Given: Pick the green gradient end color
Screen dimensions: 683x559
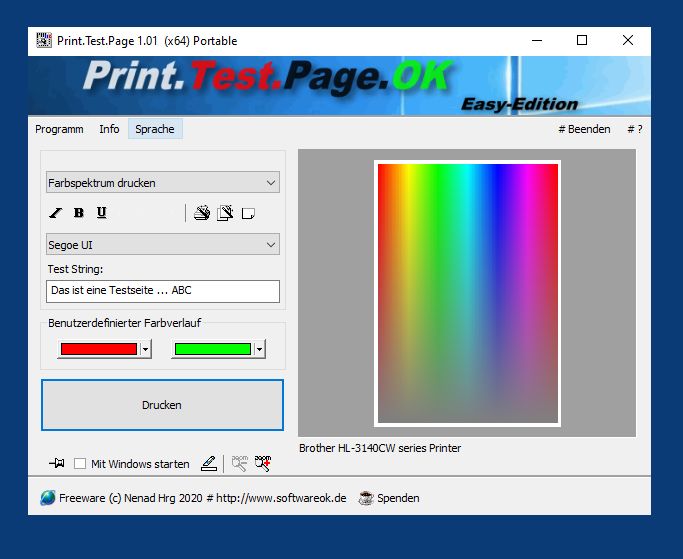Looking at the screenshot, I should (213, 349).
